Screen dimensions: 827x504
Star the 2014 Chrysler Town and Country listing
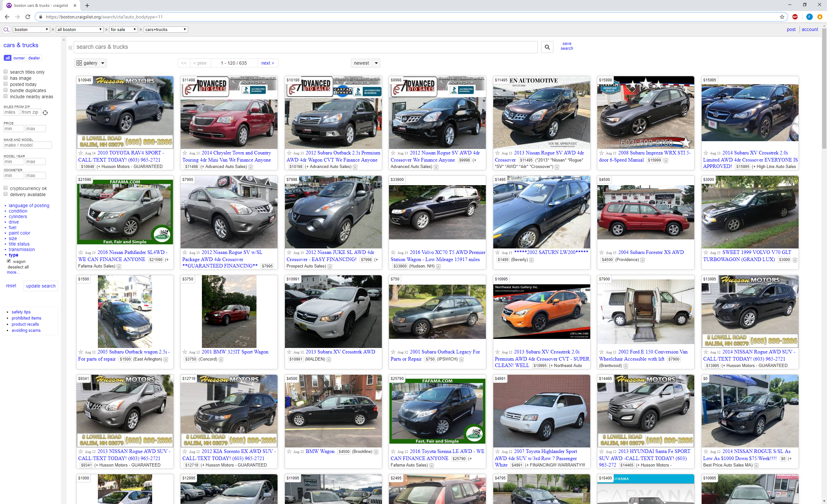click(x=185, y=153)
